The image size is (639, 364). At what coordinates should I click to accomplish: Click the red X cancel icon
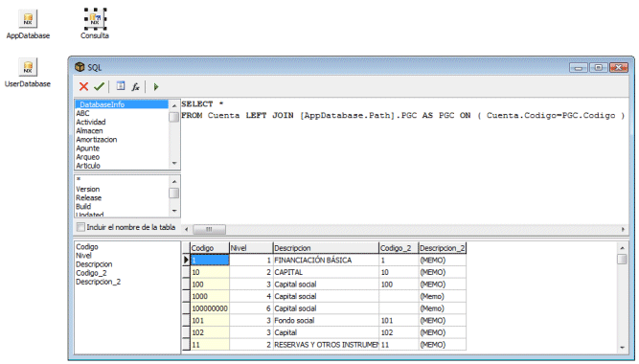click(83, 86)
